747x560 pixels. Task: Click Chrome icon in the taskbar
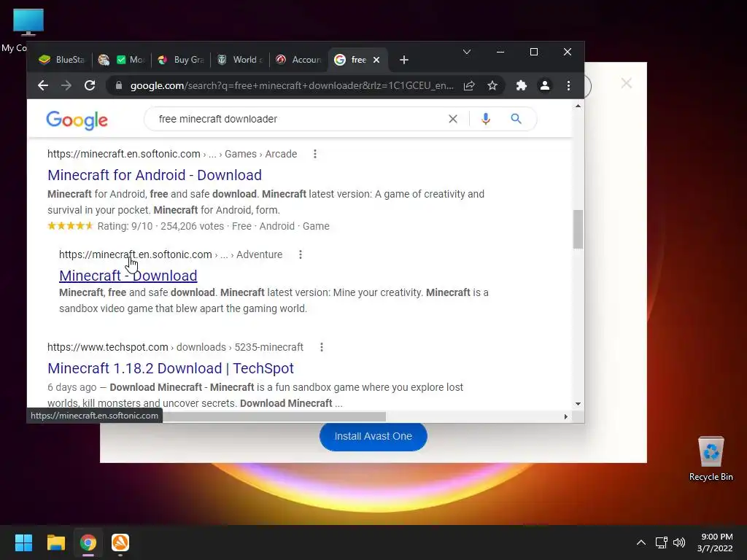pos(88,542)
